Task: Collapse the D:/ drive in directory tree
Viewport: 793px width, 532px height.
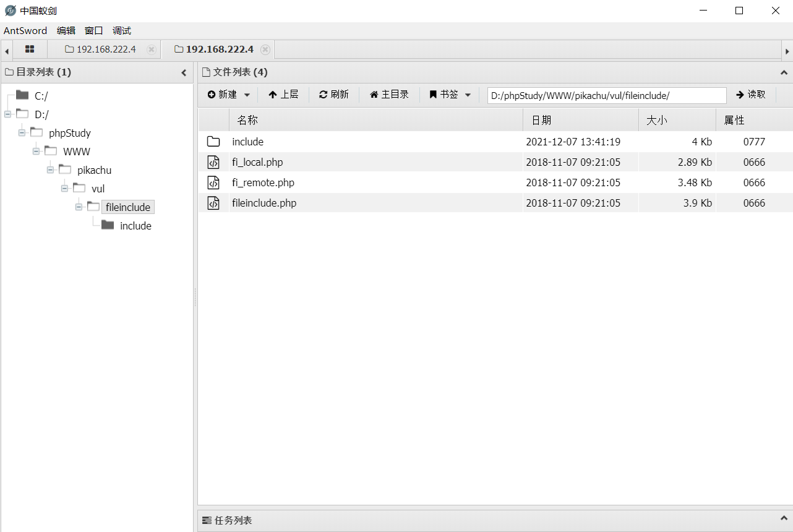Action: coord(7,114)
